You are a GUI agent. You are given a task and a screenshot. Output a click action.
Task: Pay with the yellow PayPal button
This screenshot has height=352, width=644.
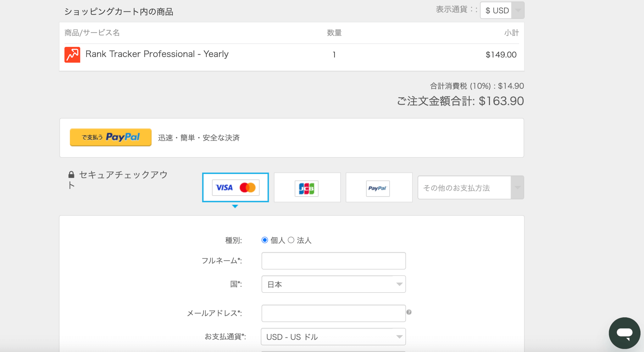[111, 137]
